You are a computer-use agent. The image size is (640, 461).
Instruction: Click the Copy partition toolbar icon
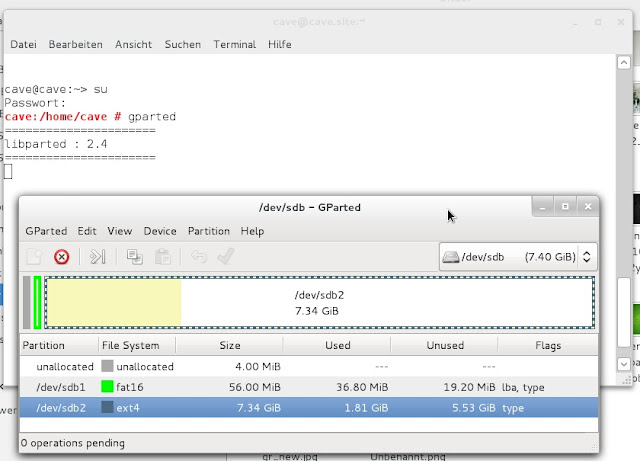134,257
